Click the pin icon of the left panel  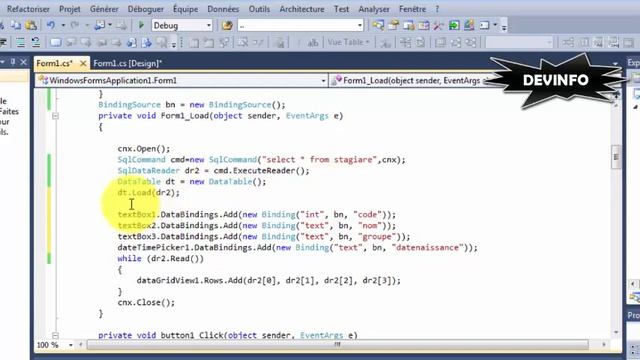[13, 62]
